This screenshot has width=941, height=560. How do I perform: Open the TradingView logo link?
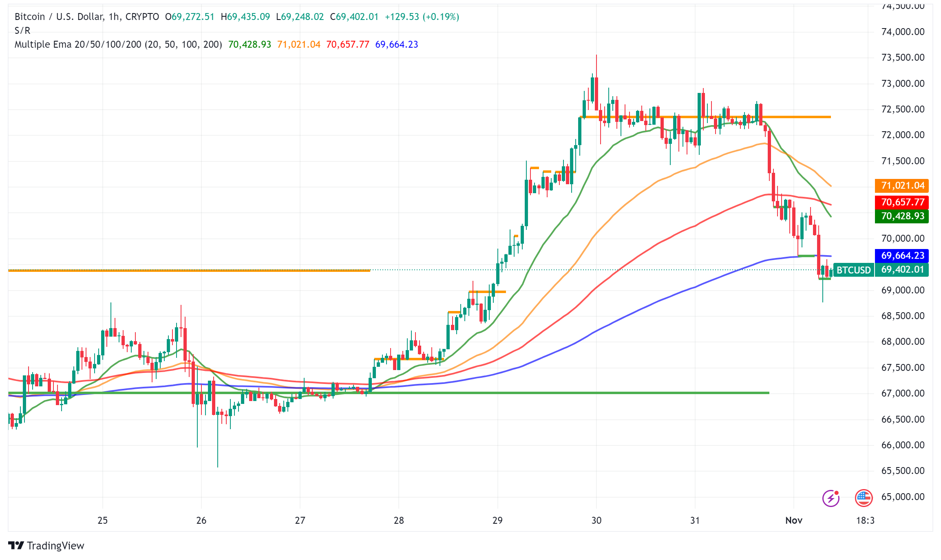click(46, 545)
